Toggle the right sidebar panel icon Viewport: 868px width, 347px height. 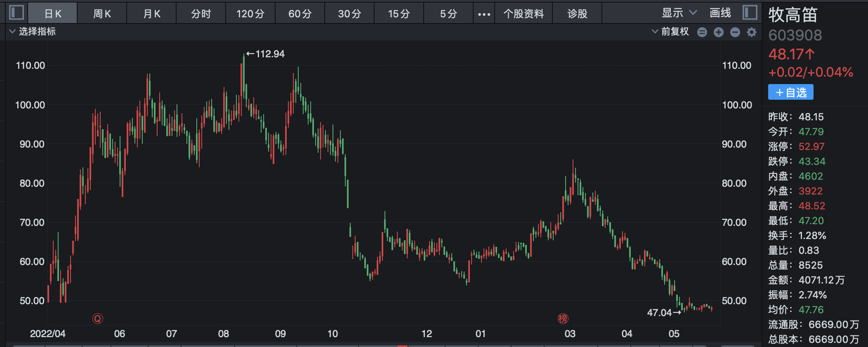(750, 13)
